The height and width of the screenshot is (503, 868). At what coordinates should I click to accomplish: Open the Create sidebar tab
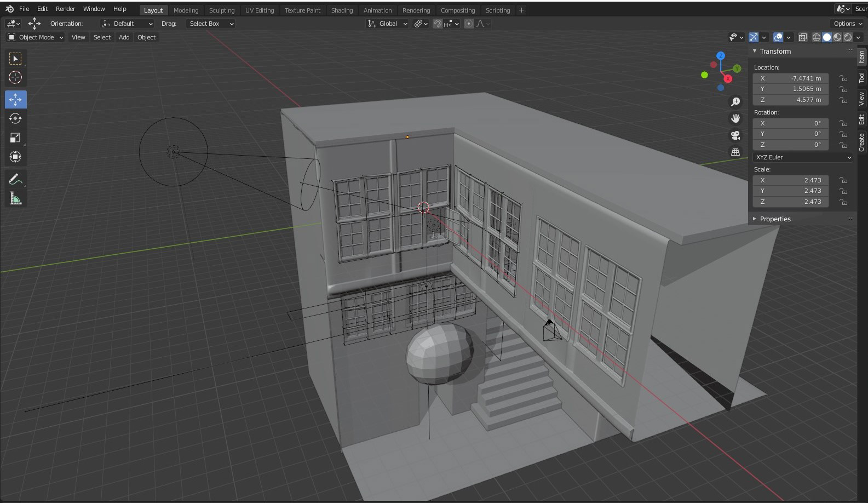click(861, 142)
